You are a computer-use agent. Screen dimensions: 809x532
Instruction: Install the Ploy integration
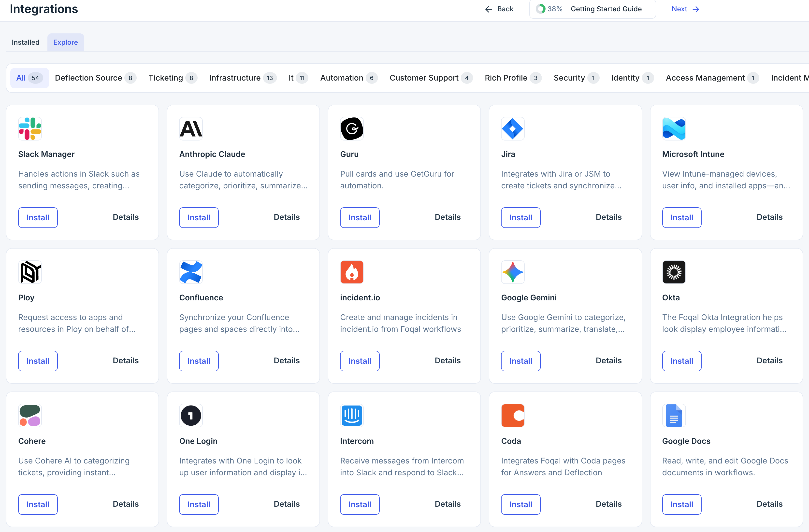(38, 361)
